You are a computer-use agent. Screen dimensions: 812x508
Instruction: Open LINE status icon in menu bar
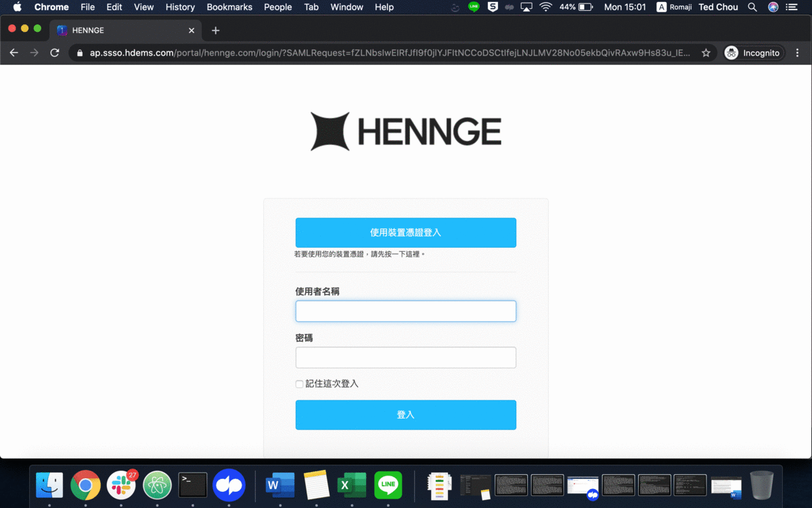coord(474,7)
